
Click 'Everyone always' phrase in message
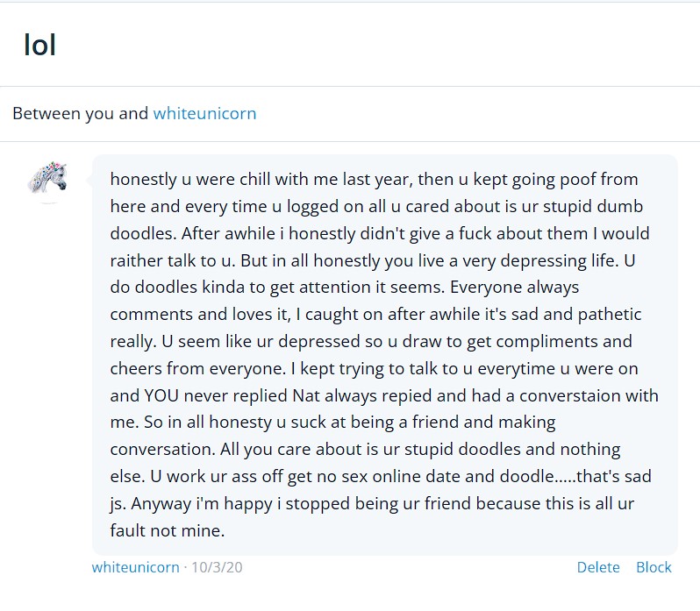tap(514, 288)
